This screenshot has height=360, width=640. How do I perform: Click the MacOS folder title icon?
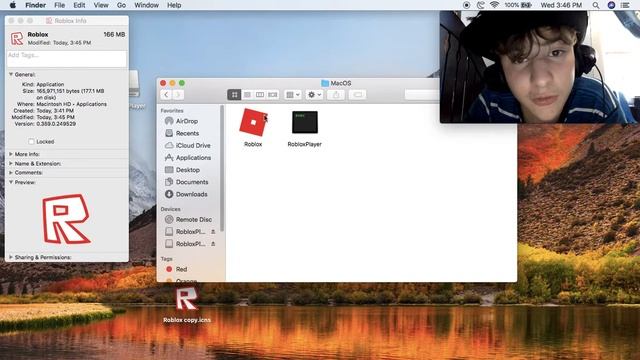coord(325,83)
